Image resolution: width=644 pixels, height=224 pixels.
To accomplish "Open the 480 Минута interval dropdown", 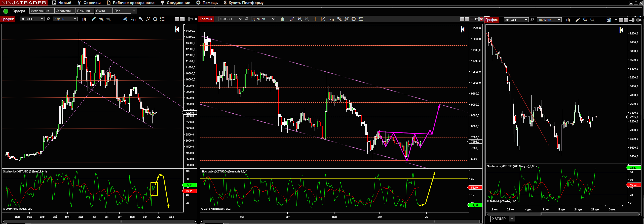I will pos(549,20).
